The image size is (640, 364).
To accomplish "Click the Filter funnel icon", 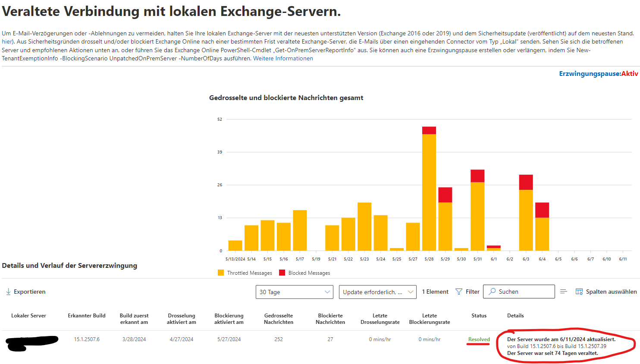I will tap(459, 292).
